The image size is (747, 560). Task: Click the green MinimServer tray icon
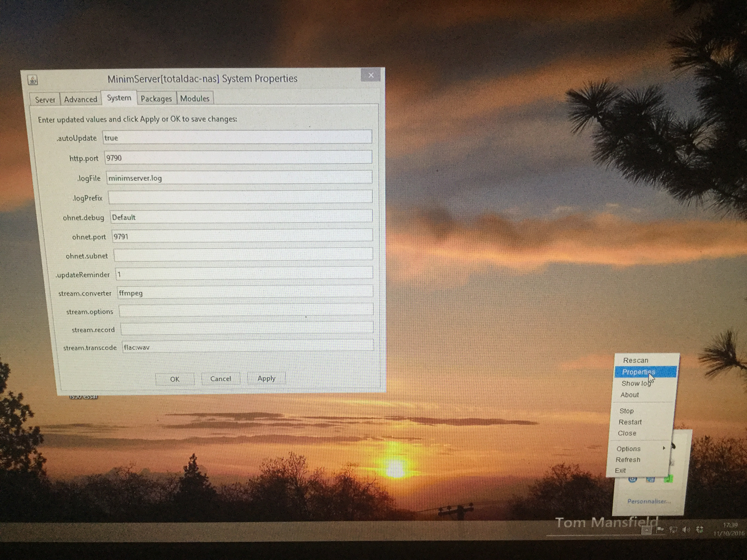click(668, 479)
